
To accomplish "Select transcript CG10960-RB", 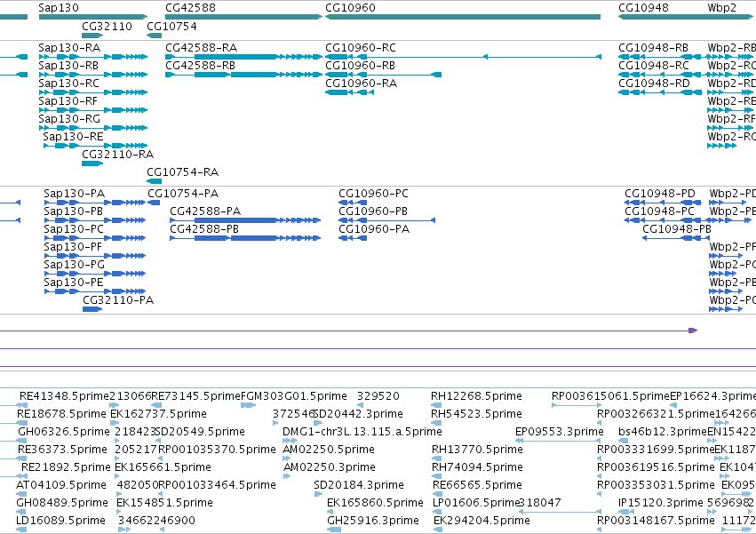I will pyautogui.click(x=361, y=66).
